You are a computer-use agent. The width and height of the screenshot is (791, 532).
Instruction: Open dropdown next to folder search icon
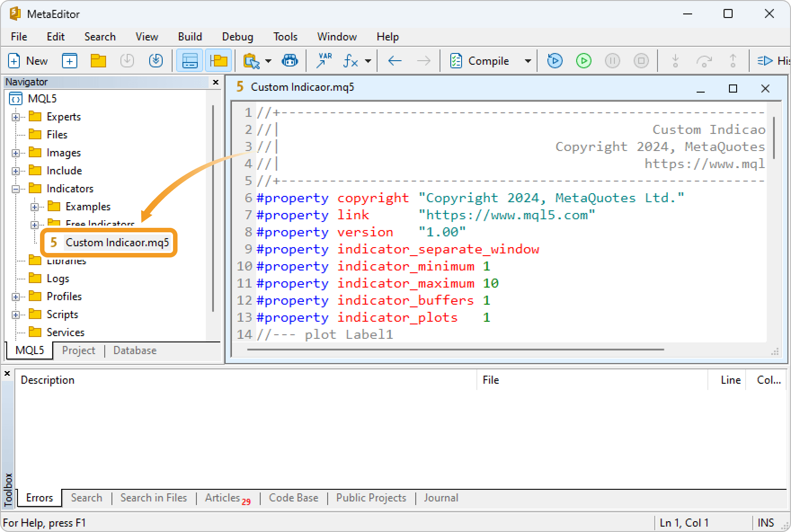pyautogui.click(x=268, y=61)
